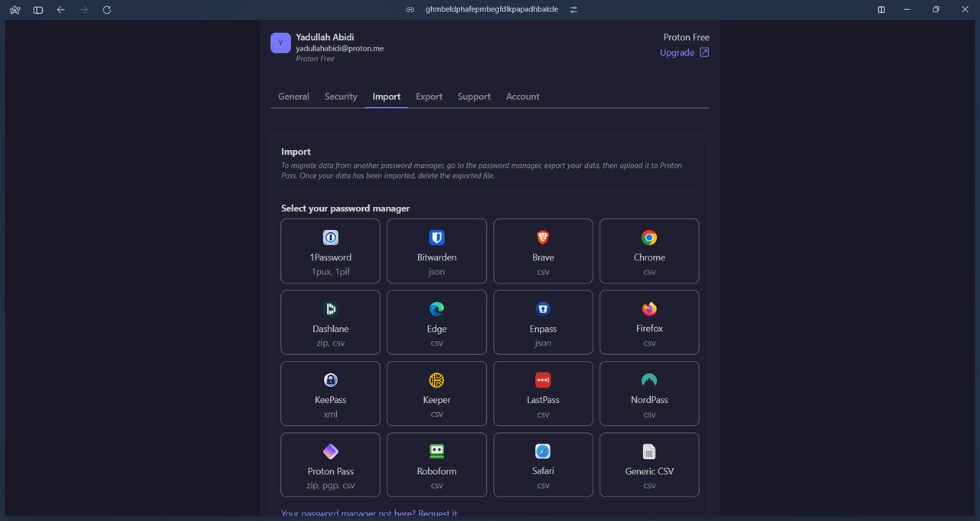Pick the Keeper import icon
Image resolution: width=980 pixels, height=521 pixels.
436,380
